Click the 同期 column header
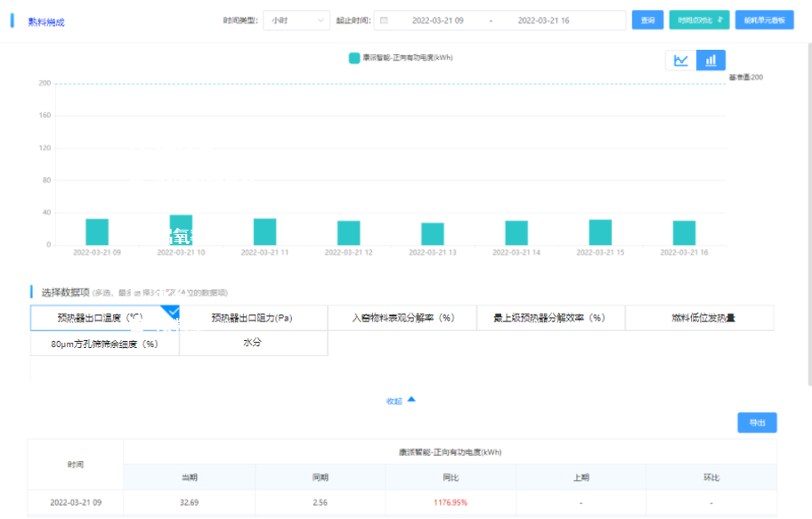 (x=320, y=477)
